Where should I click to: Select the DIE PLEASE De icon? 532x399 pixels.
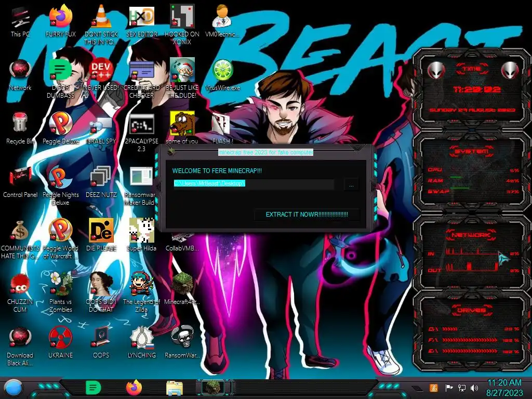point(101,235)
